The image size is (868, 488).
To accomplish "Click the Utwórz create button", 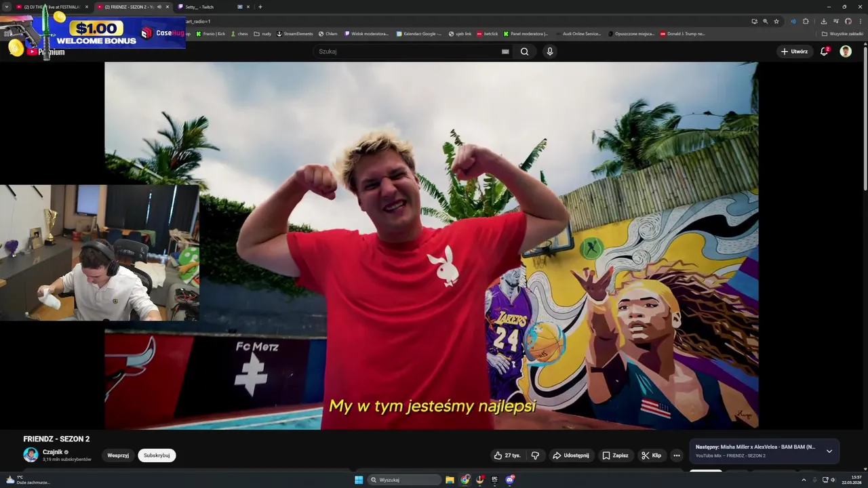I will point(794,52).
